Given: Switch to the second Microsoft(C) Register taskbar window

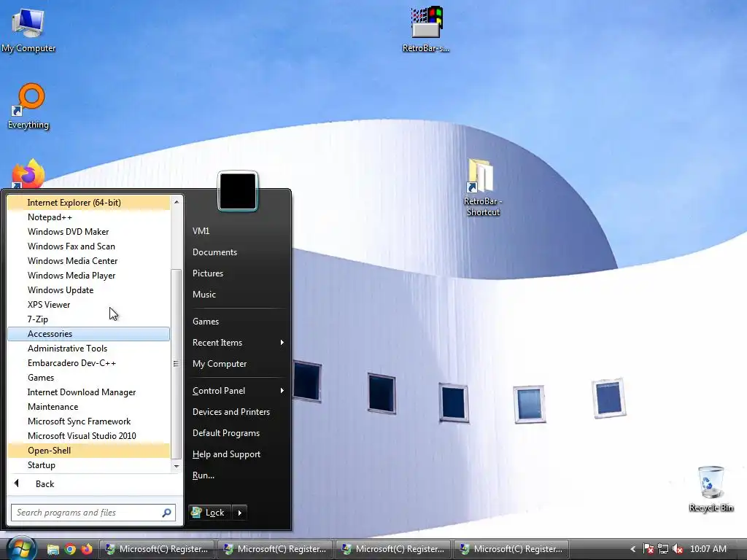Looking at the screenshot, I should [275, 549].
